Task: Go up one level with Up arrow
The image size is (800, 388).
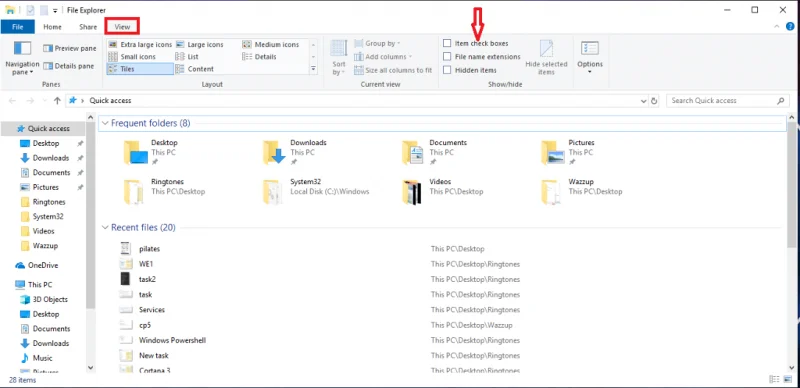Action: coord(57,101)
